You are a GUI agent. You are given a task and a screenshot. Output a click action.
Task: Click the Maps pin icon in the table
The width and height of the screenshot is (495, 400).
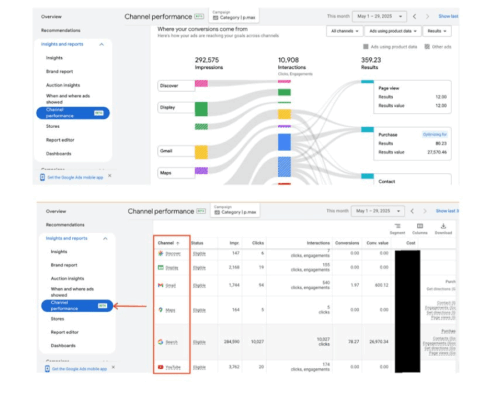161,310
